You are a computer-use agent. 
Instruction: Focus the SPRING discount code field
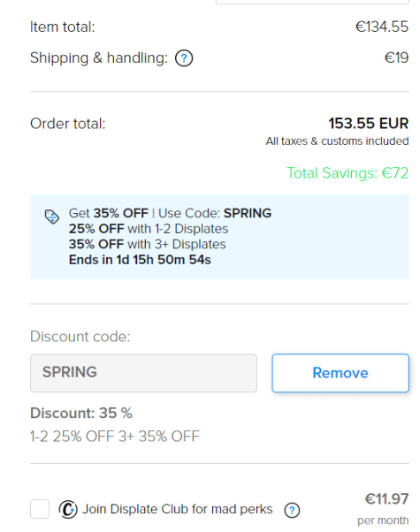[x=143, y=373]
